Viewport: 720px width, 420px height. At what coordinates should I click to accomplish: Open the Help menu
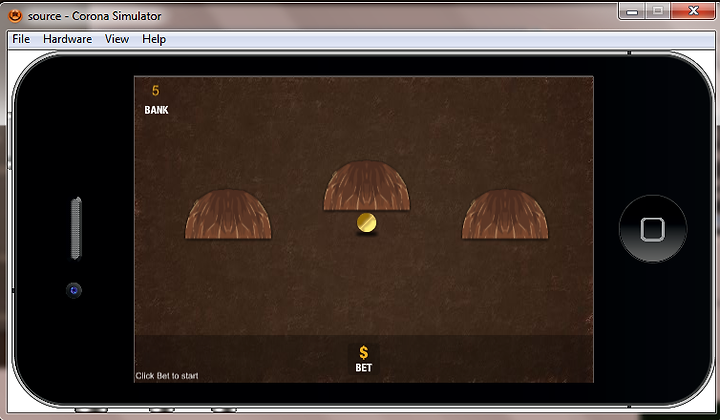[x=154, y=39]
